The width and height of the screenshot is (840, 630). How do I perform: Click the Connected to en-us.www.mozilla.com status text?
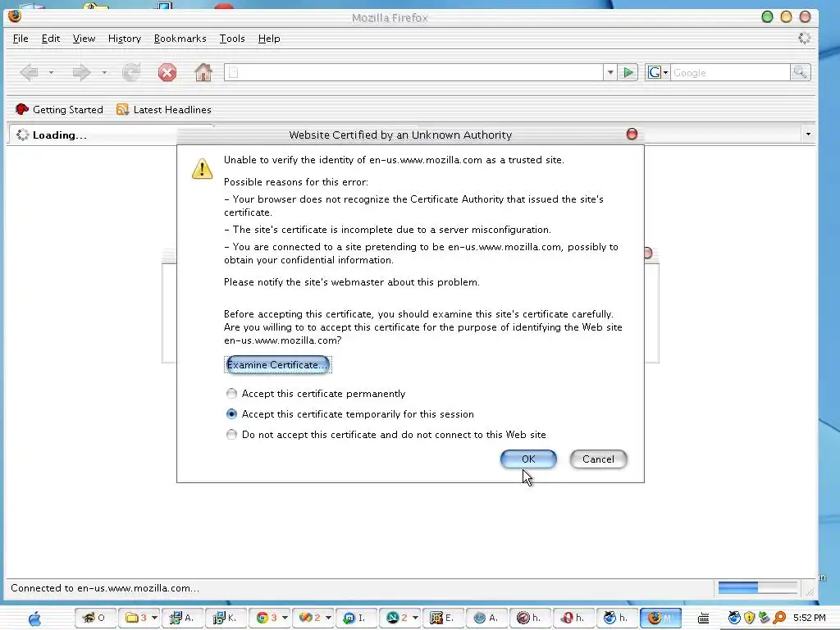click(x=105, y=588)
